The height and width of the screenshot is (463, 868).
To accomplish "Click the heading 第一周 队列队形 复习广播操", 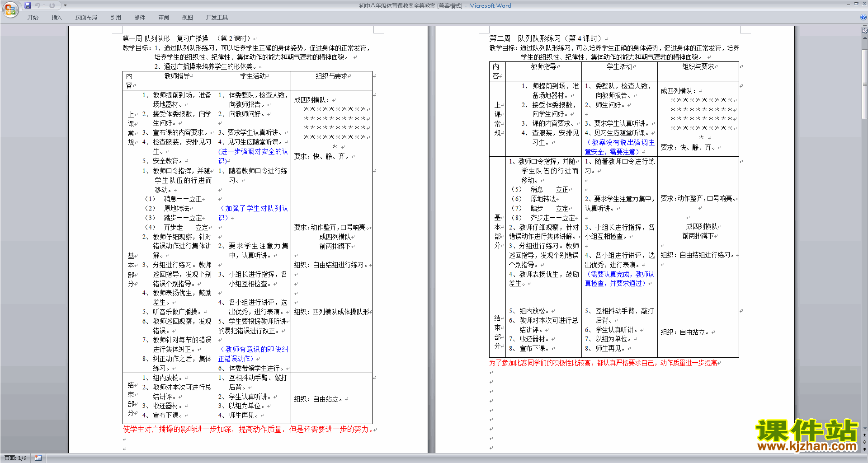I will tap(165, 39).
